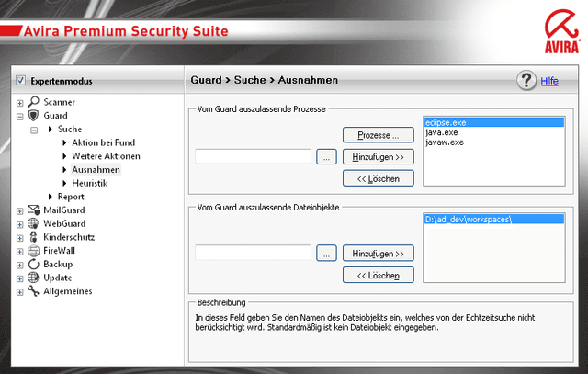This screenshot has width=588, height=374.
Task: Click the Guard shield icon
Action: click(x=34, y=116)
